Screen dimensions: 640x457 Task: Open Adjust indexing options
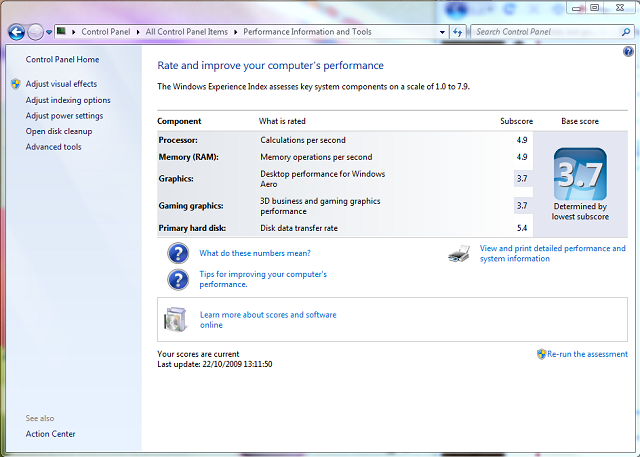[x=68, y=100]
